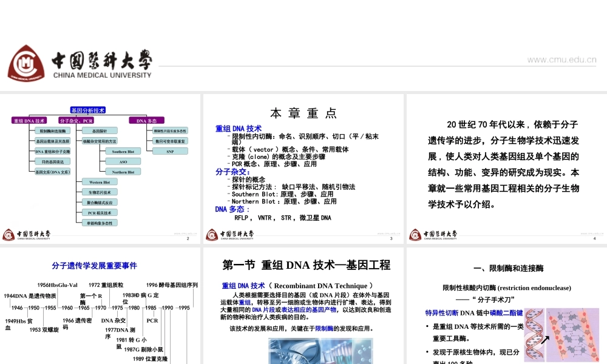Select the Southern Blot node
Image resolution: width=607 pixels, height=364 pixels.
point(123,151)
